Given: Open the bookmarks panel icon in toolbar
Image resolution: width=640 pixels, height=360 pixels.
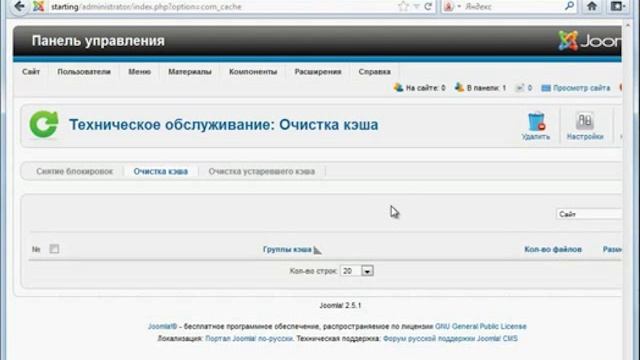Looking at the screenshot, I should pos(617,6).
